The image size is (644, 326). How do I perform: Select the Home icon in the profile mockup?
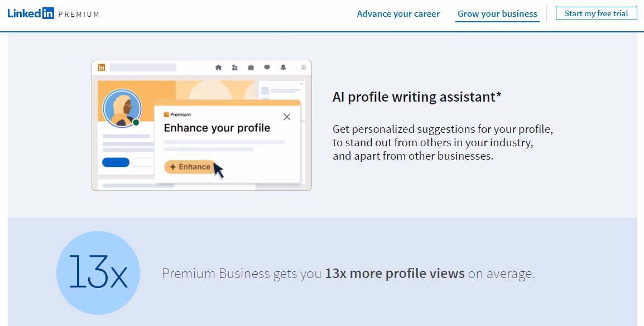click(218, 67)
